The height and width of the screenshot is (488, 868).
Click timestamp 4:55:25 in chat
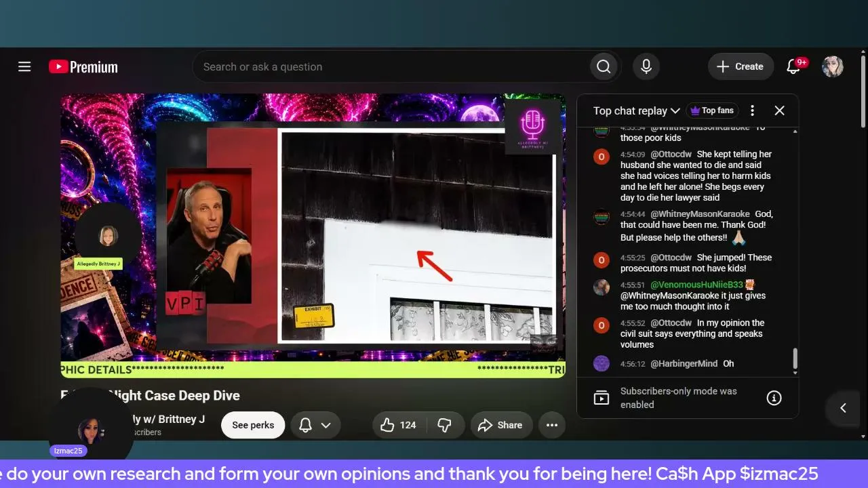[632, 258]
